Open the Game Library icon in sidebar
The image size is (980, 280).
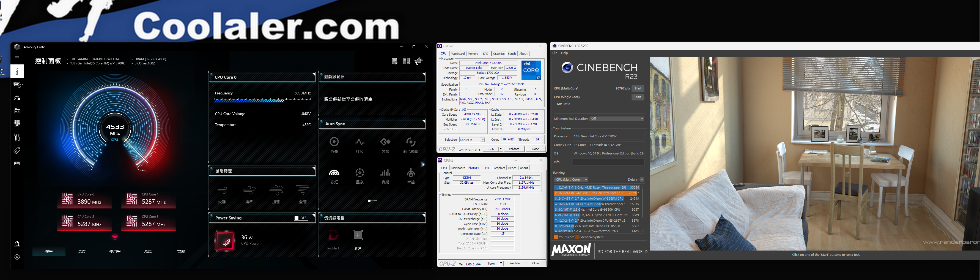pos(17,111)
